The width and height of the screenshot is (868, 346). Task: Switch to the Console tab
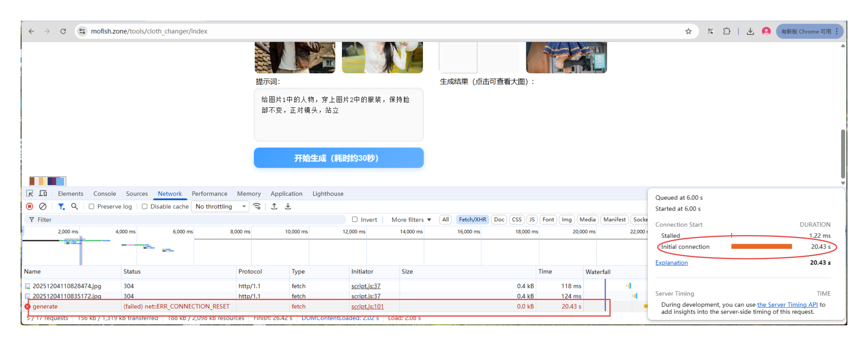coord(105,194)
